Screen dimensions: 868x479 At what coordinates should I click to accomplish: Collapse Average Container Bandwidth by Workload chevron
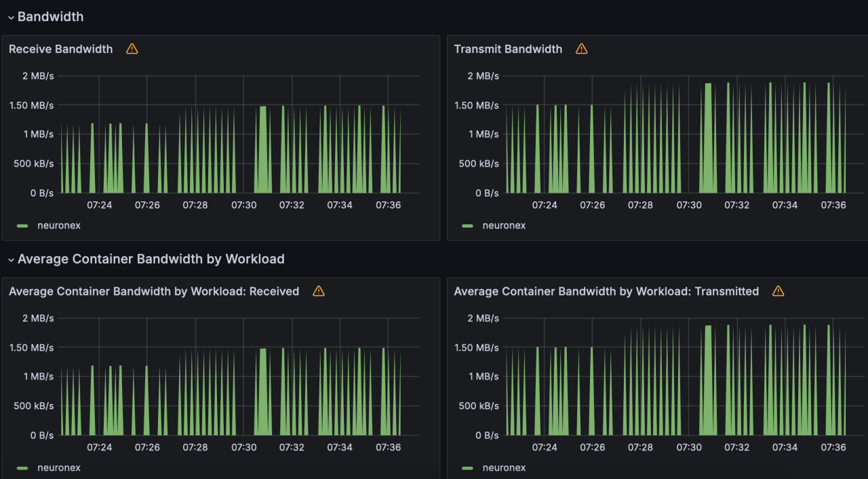tap(11, 259)
